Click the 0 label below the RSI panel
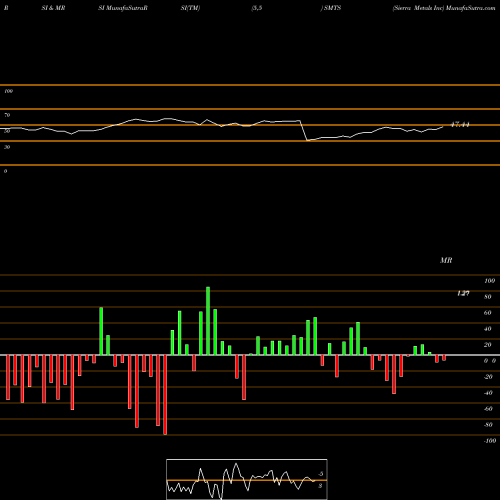This screenshot has height=500, width=500. pos(5,171)
